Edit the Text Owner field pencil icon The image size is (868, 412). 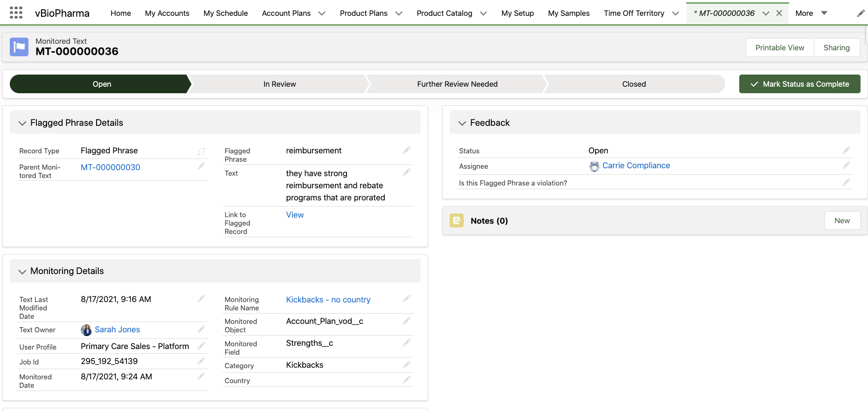(201, 330)
